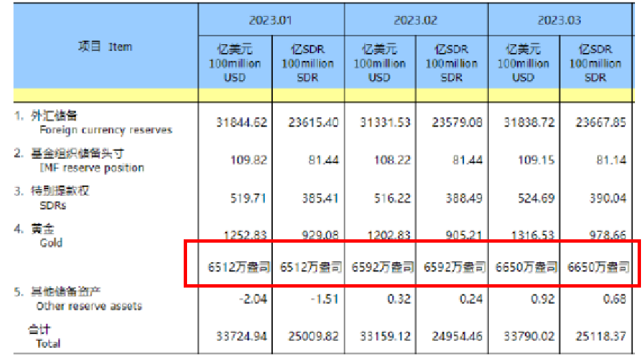Click the foreign reserves value 31838.72

529,122
